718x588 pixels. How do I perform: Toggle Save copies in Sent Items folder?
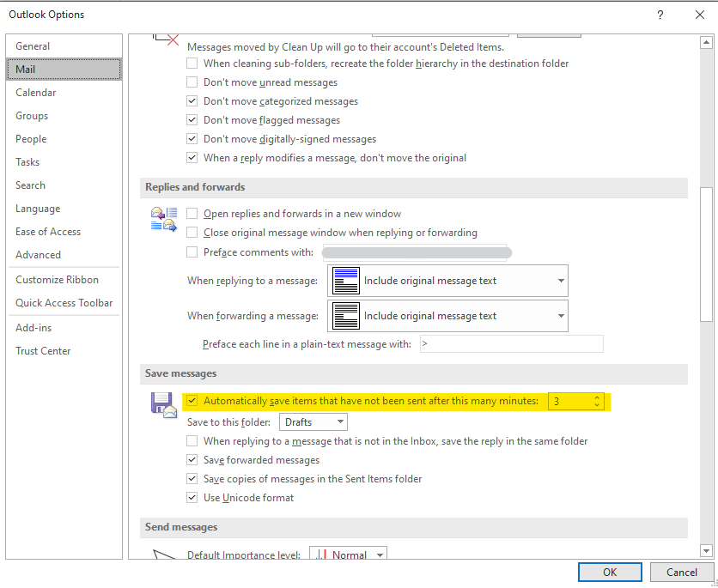pos(192,479)
